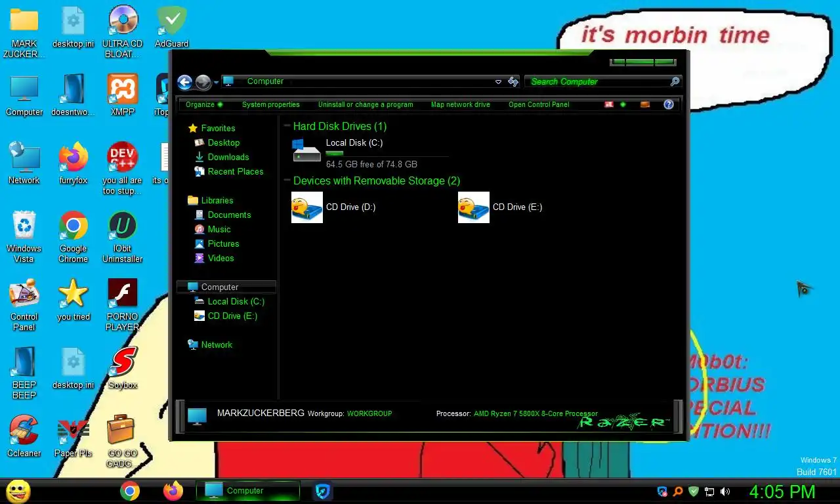Click the grey Forward navigation arrow
Image resolution: width=840 pixels, height=504 pixels.
[203, 82]
